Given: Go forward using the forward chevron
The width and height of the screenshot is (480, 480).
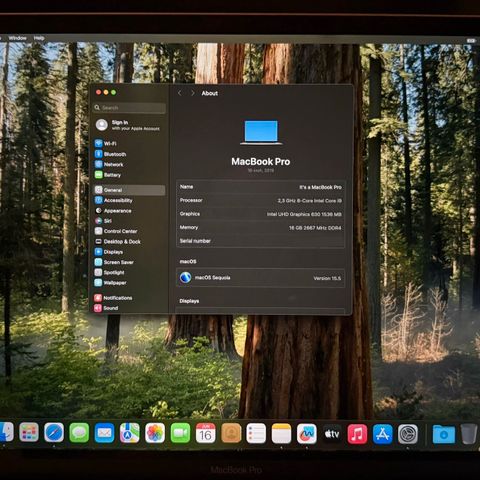Looking at the screenshot, I should tap(193, 93).
